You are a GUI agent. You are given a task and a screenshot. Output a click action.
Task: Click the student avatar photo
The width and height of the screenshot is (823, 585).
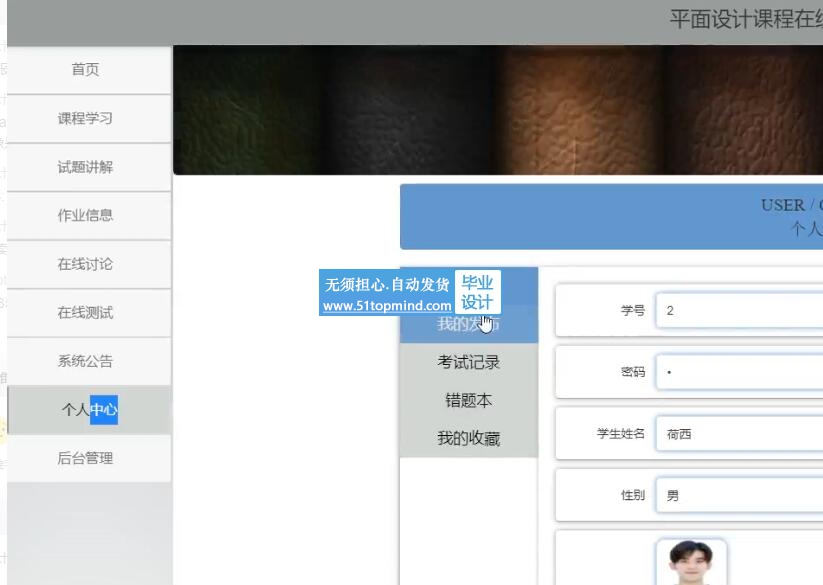(x=691, y=562)
